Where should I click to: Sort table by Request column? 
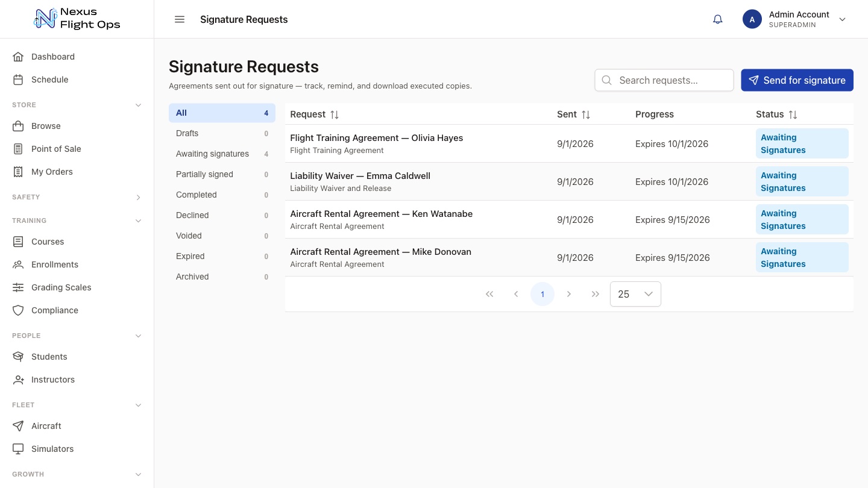pos(335,114)
